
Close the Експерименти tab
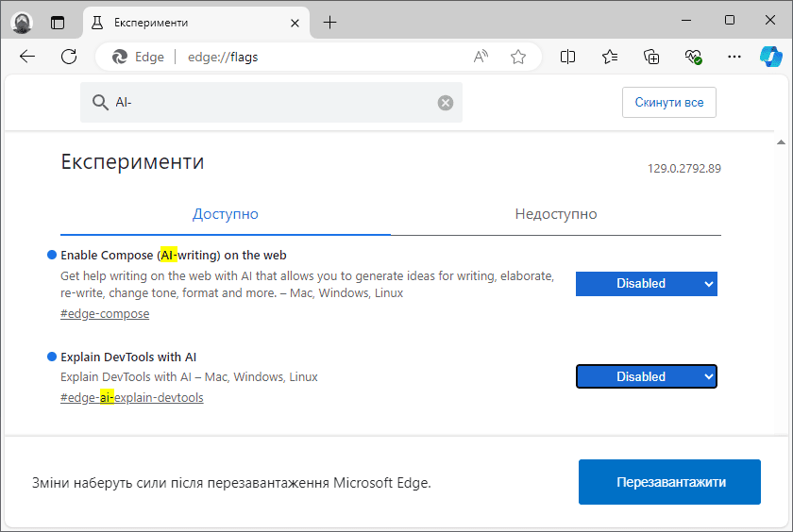[x=295, y=23]
